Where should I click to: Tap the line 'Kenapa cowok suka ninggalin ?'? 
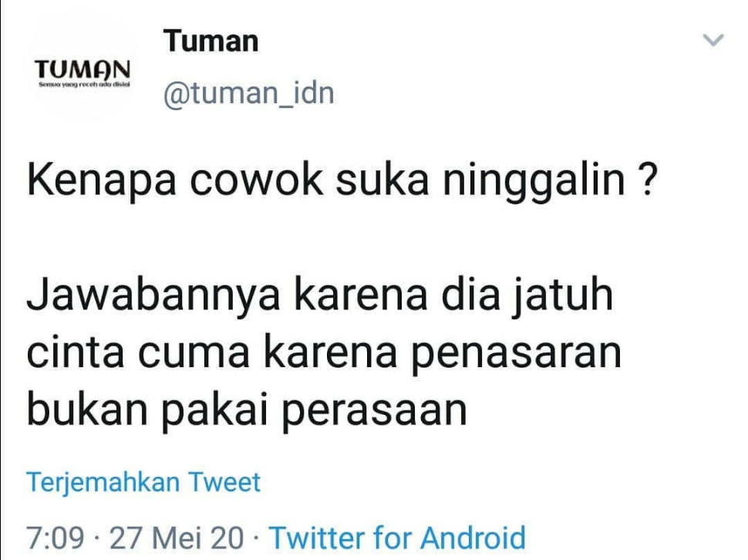click(342, 180)
